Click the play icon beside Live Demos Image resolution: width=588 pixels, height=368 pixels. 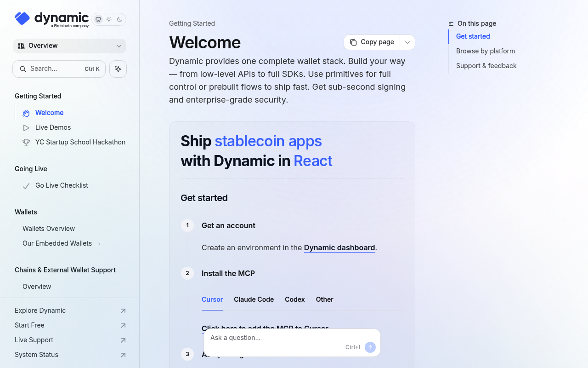pos(26,128)
